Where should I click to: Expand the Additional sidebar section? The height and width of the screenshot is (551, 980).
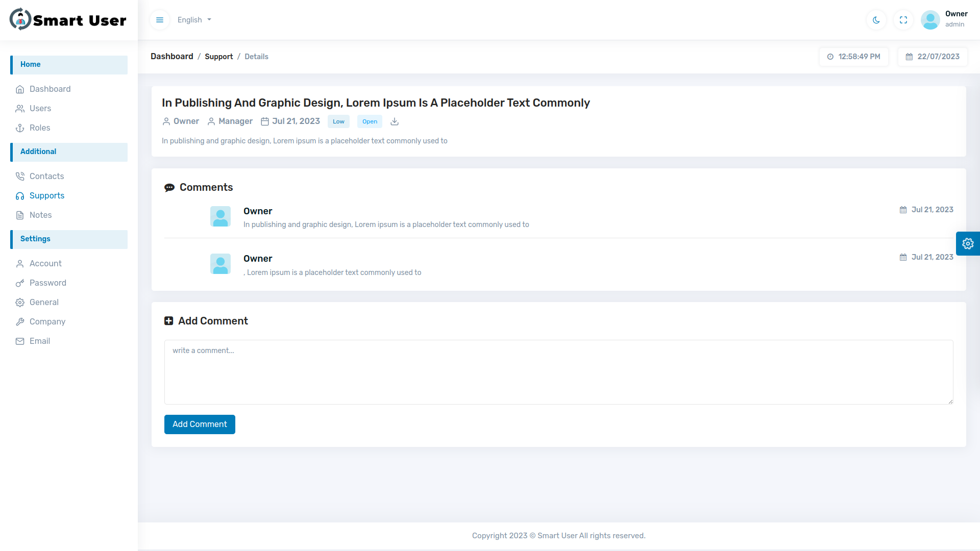(38, 152)
